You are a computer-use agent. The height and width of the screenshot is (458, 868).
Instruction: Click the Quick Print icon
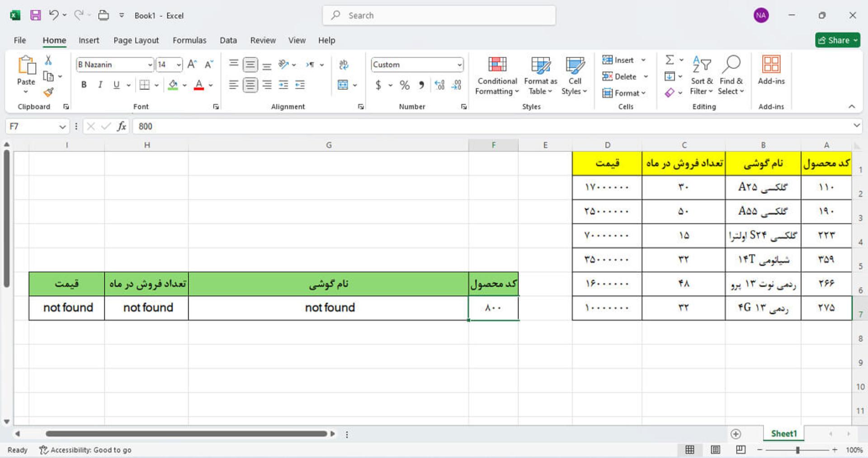[104, 15]
